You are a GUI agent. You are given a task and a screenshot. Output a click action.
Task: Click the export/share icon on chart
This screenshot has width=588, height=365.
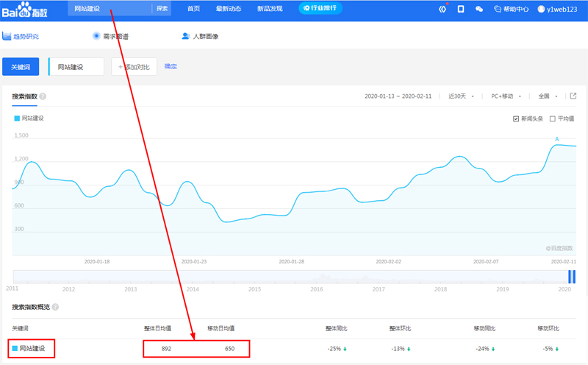573,96
